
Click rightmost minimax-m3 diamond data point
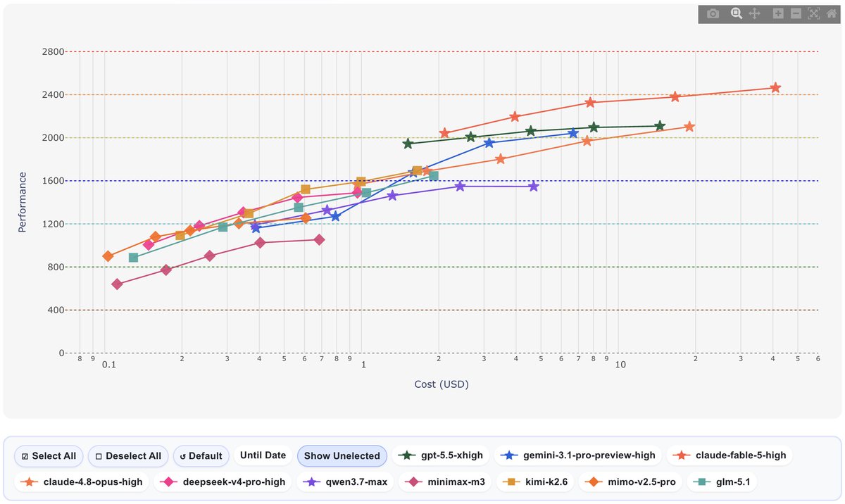319,239
